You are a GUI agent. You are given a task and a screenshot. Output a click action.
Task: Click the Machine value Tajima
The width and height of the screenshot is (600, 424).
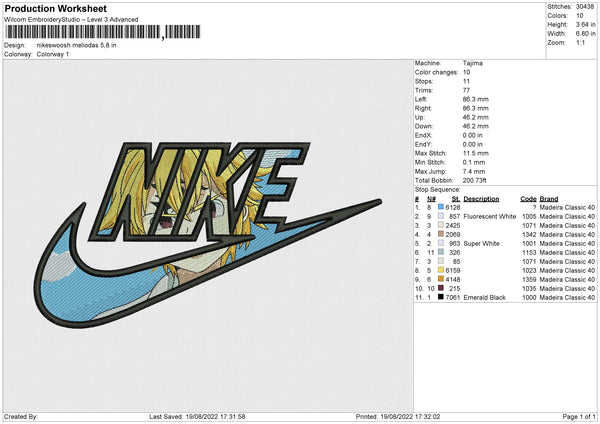[473, 63]
